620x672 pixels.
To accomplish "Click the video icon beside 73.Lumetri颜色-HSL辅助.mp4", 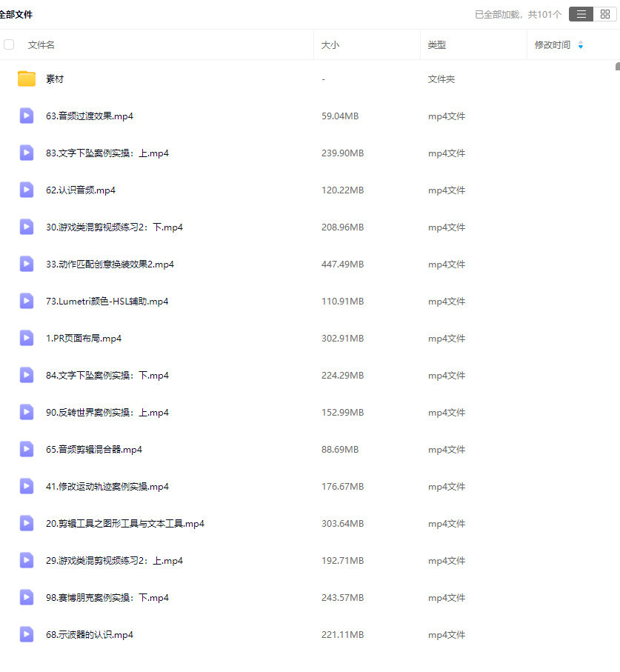I will coord(26,301).
